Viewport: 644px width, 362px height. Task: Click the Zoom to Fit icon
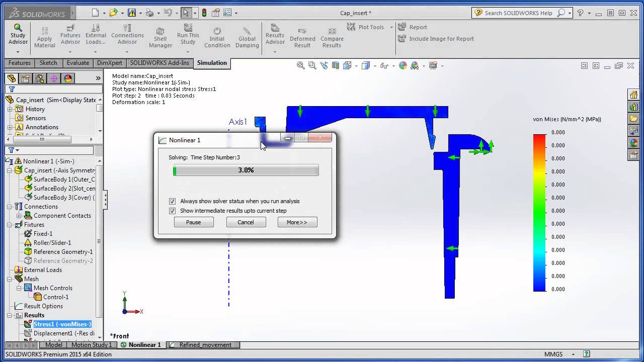[x=301, y=65]
